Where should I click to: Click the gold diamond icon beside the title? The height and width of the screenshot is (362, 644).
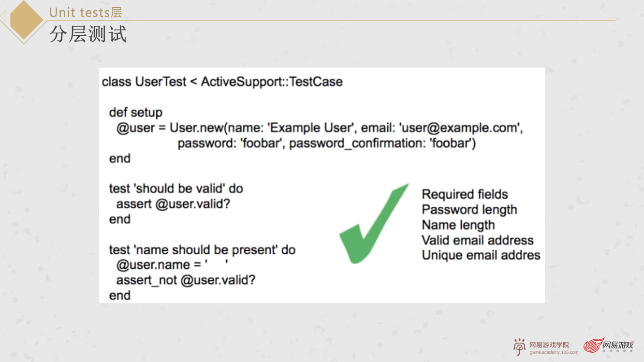[23, 19]
